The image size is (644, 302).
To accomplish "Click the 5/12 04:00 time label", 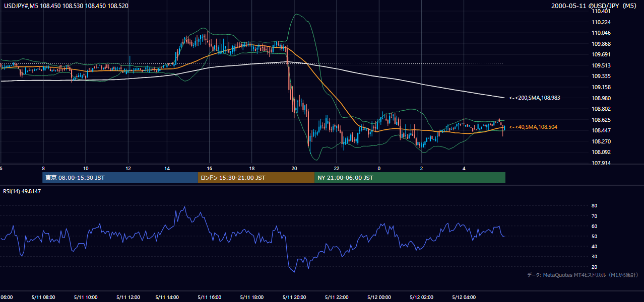I will 464,297.
